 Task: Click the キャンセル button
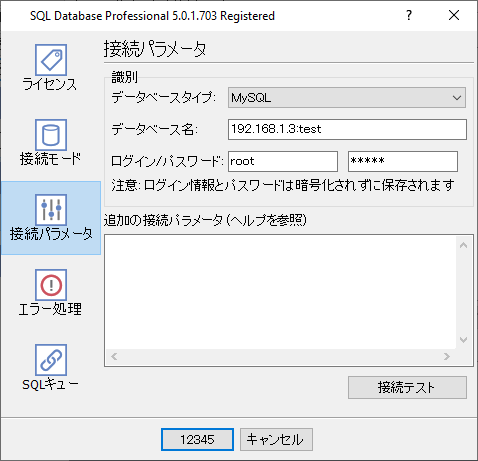pyautogui.click(x=276, y=439)
